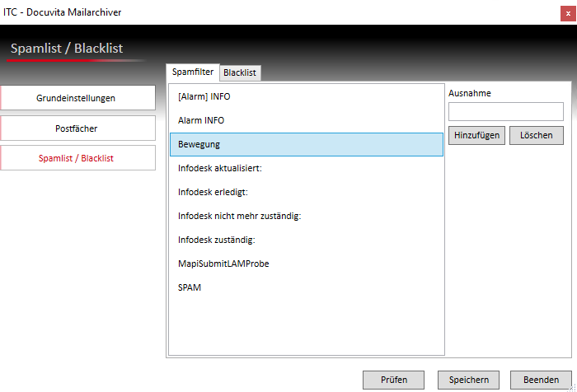577x392 pixels.
Task: Open Grundeinstellungen section
Action: click(77, 98)
